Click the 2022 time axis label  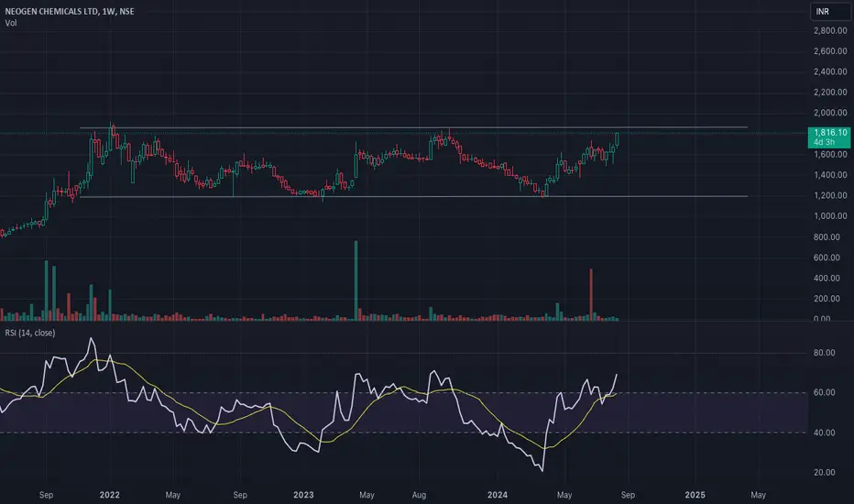[109, 495]
